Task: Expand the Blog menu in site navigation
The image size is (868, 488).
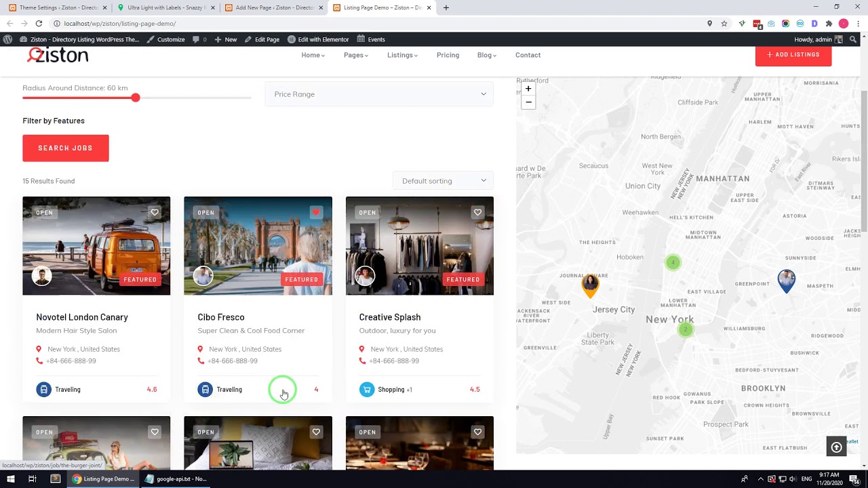Action: coord(487,55)
